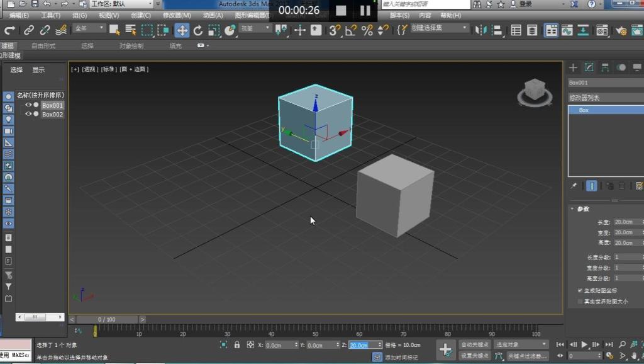Open the 创建选择集 named selection dropdown
The image size is (644, 364).
click(440, 28)
